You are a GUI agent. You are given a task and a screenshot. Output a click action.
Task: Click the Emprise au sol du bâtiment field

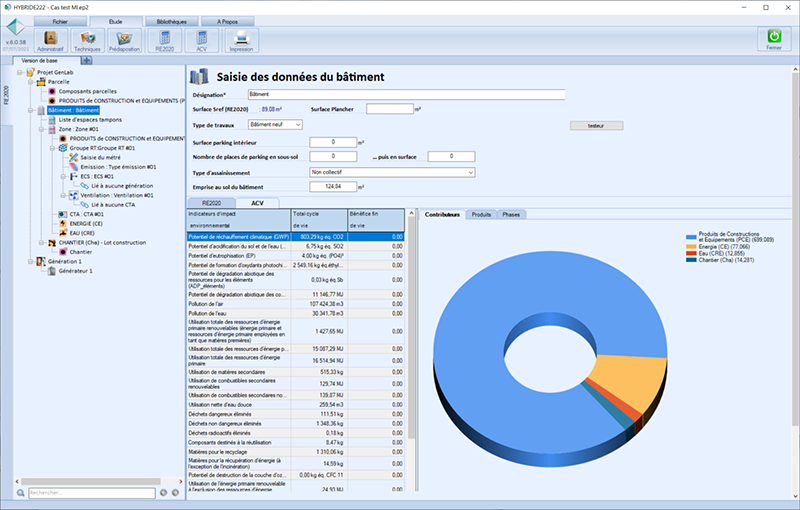(333, 187)
